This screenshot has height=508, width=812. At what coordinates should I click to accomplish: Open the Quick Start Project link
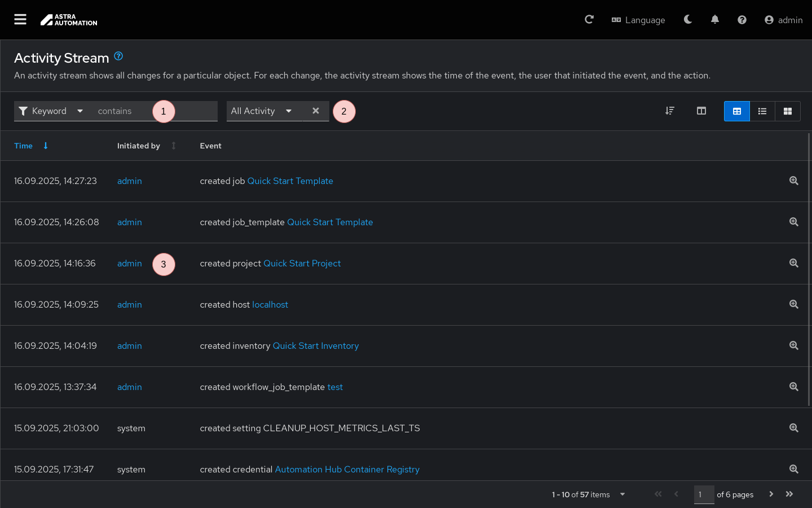302,264
